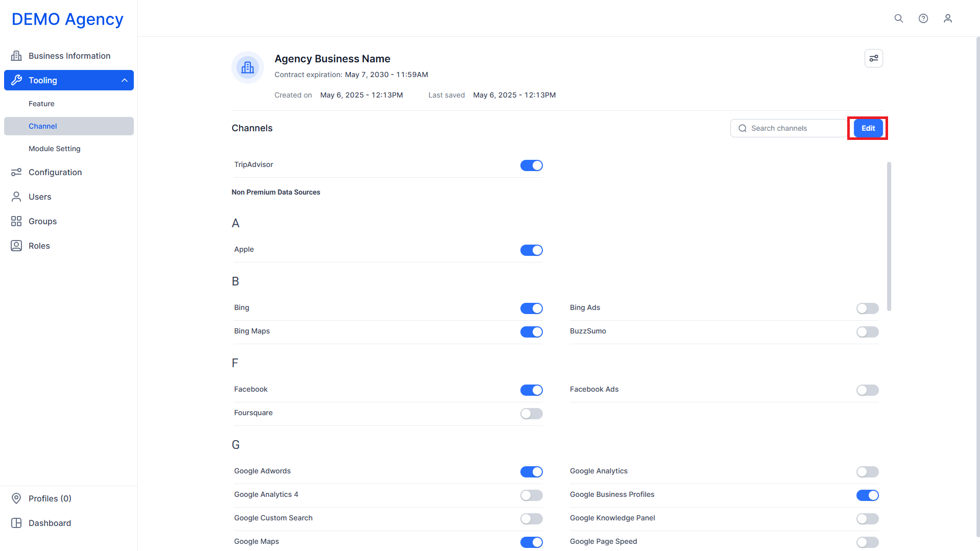Click the agency building avatar icon

point(248,67)
